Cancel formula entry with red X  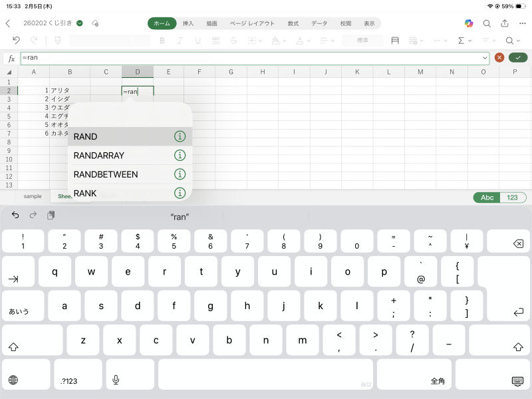point(499,58)
